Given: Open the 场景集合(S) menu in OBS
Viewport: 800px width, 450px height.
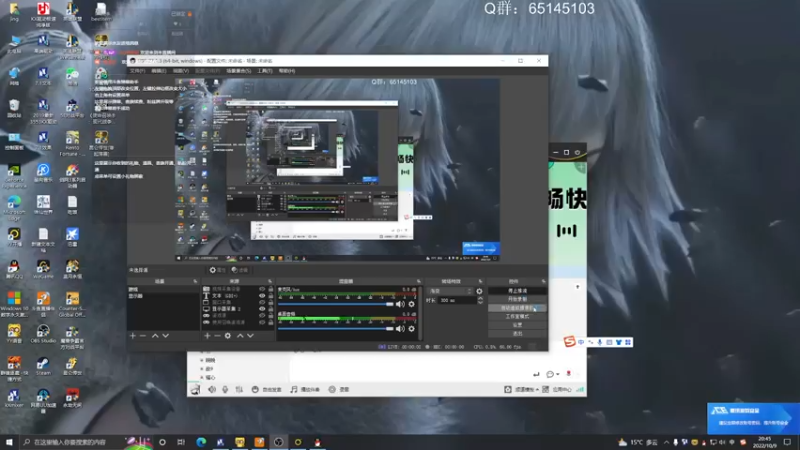Looking at the screenshot, I should pyautogui.click(x=238, y=71).
